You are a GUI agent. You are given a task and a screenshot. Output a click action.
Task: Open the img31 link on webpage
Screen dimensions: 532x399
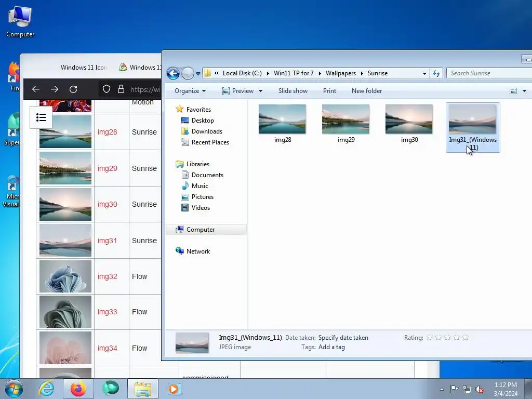pos(107,241)
